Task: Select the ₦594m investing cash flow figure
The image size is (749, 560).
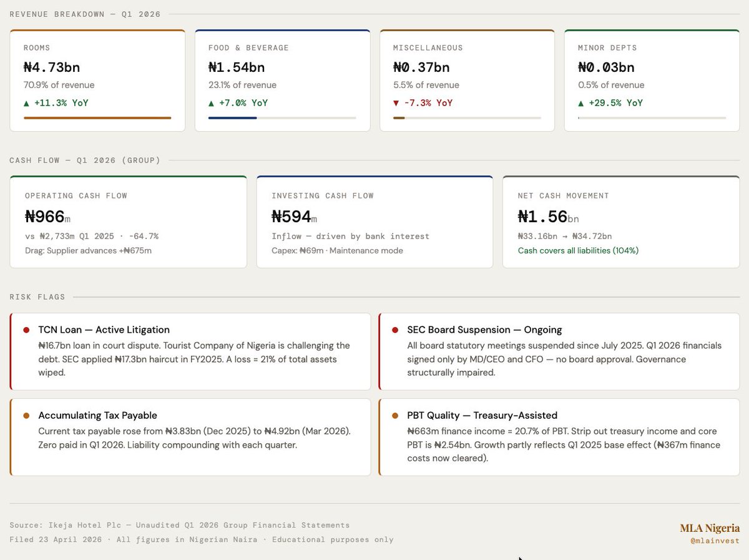Action: [x=295, y=217]
